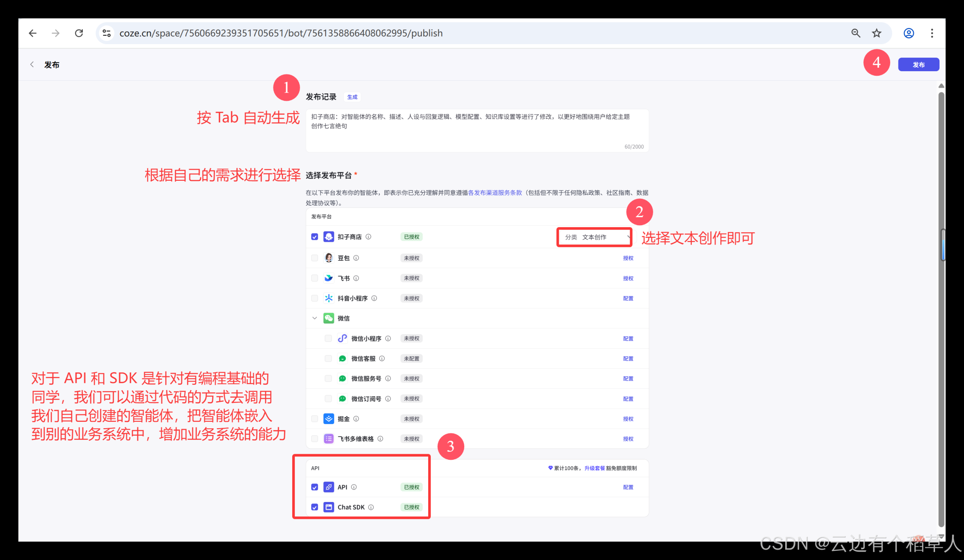Click the info icon next to API
Screen dimensions: 964x560
(354, 487)
